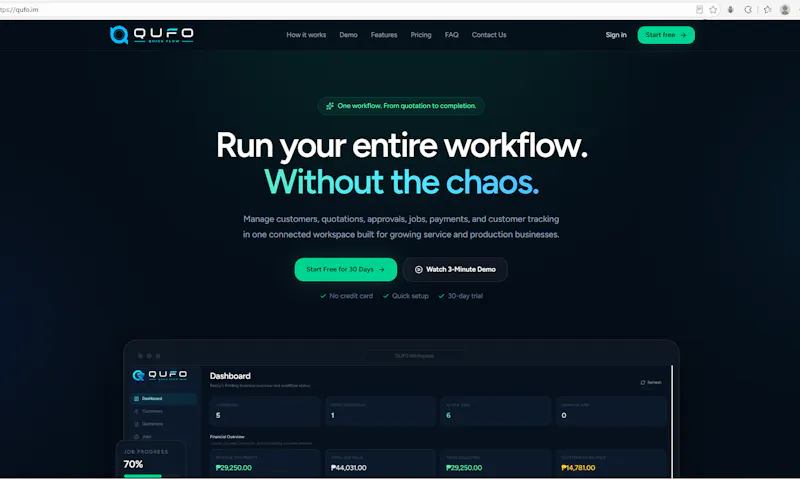The image size is (800, 479).
Task: Click the Customers item in preview sidebar
Action: click(152, 411)
